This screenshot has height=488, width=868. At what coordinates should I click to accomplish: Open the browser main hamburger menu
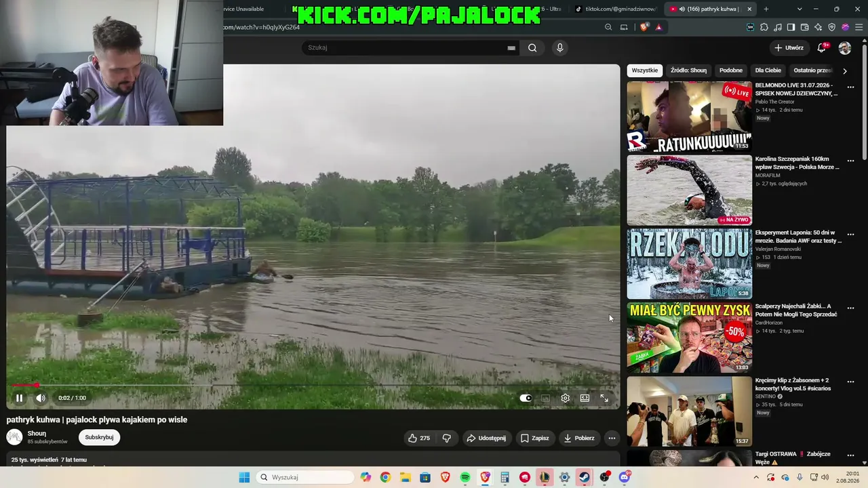coord(859,27)
